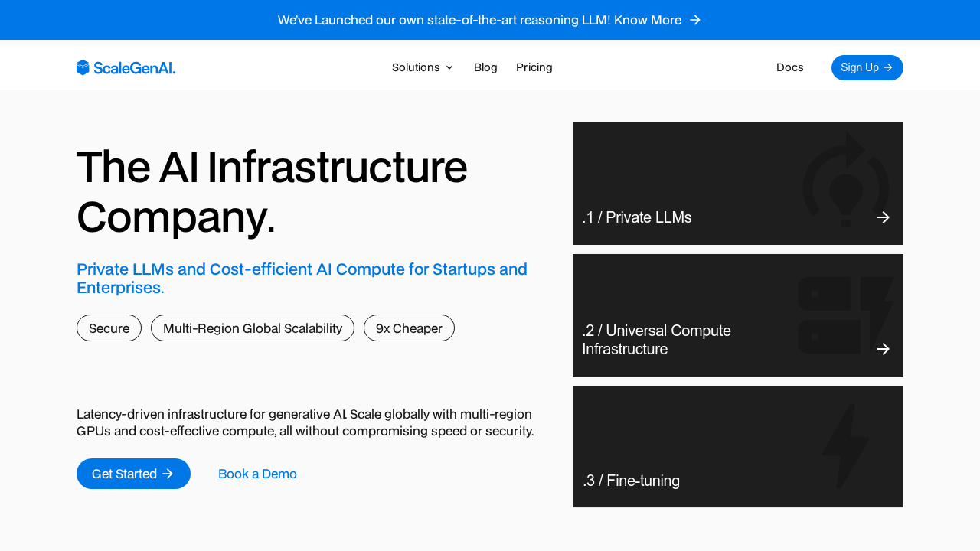Click the server battery icon on Compute card
The image size is (980, 551).
(844, 315)
